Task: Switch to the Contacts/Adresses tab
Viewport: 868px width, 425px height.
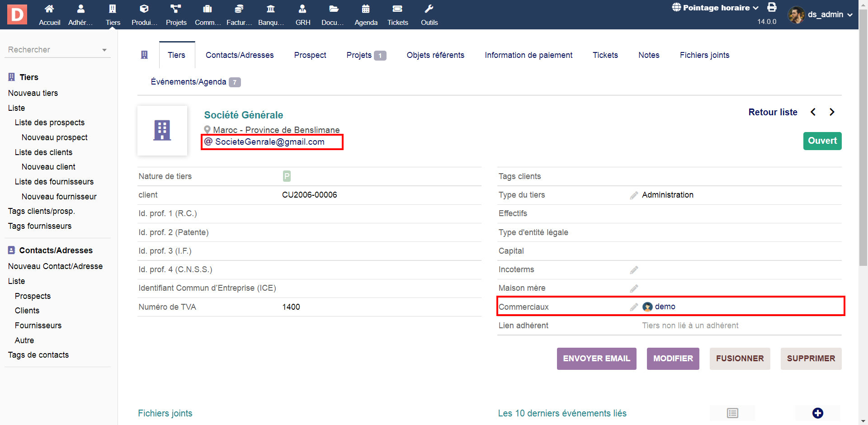Action: pyautogui.click(x=240, y=55)
